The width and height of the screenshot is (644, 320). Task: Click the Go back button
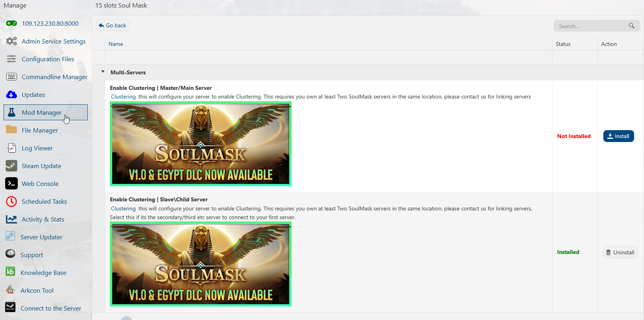pyautogui.click(x=113, y=25)
